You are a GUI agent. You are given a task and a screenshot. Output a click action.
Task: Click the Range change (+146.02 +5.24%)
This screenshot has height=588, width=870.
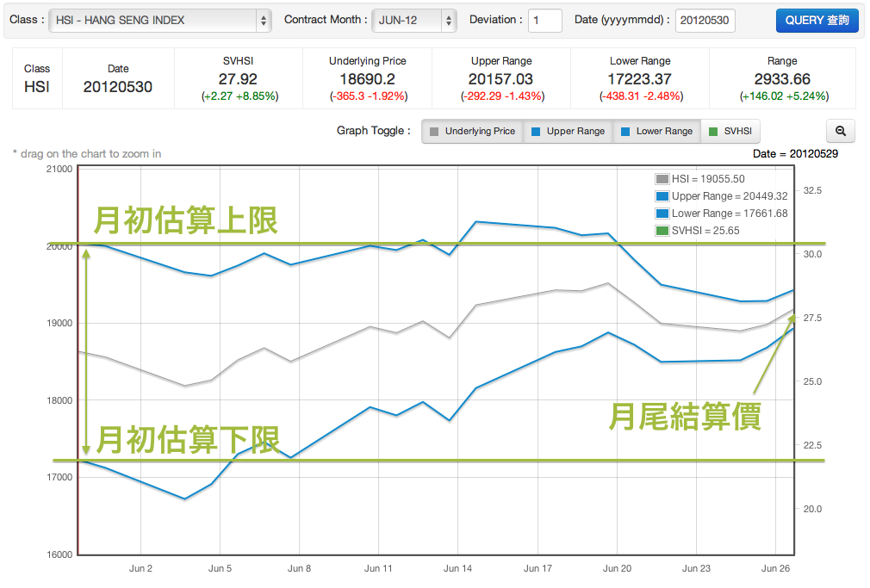coord(784,96)
